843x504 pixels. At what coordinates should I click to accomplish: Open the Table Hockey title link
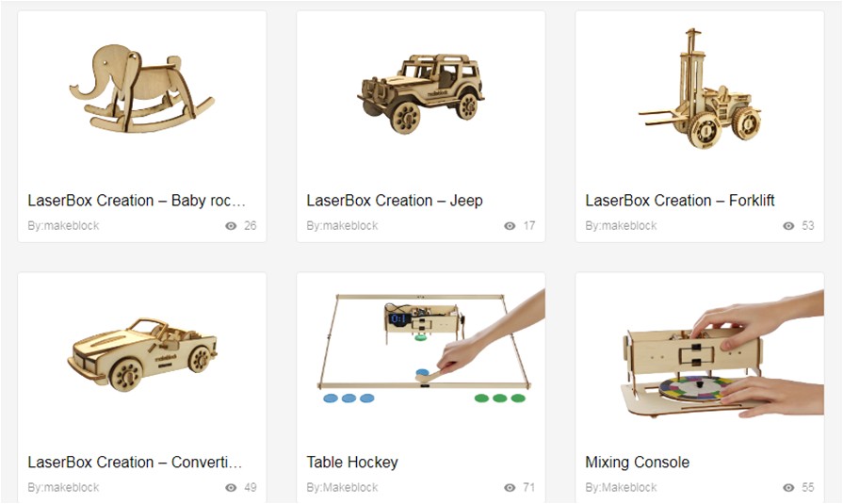(352, 463)
